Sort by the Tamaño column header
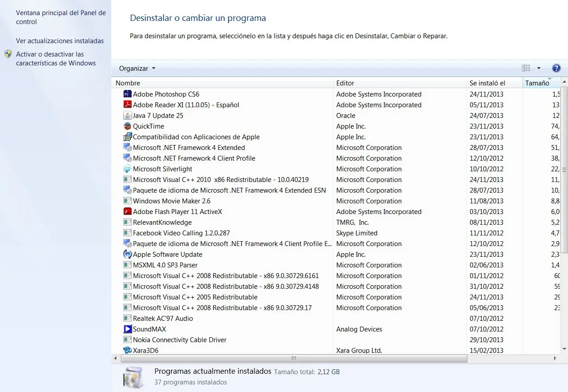Viewport: 568px width, 392px height. [x=541, y=83]
